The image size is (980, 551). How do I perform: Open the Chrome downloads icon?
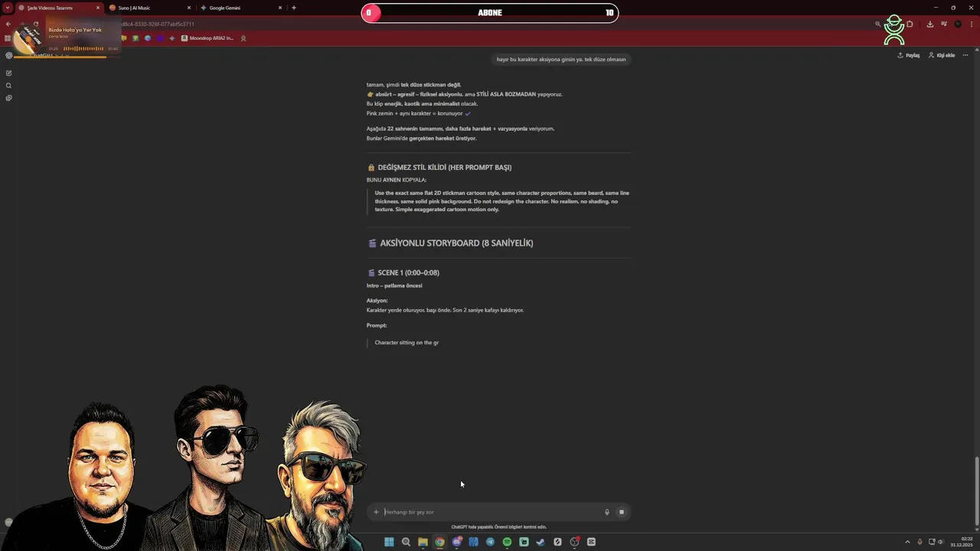tap(929, 24)
